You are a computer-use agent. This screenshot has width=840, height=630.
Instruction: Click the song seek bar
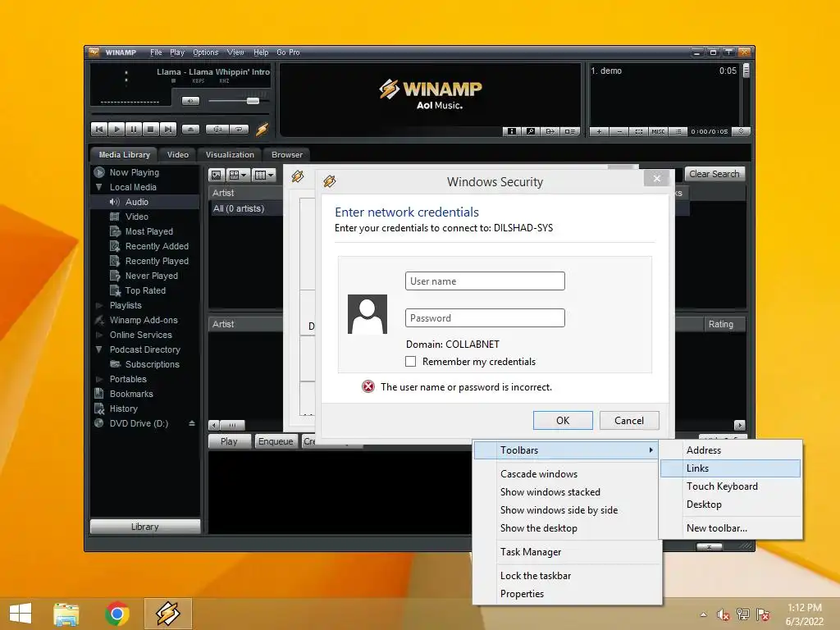click(180, 114)
